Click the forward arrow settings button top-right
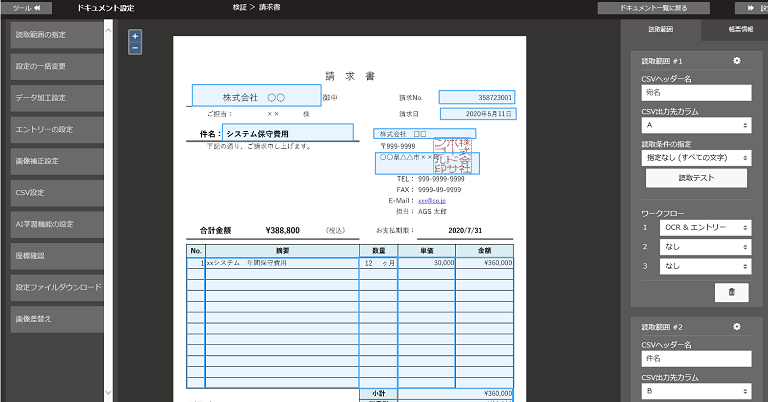This screenshot has height=402, width=768. (750, 8)
